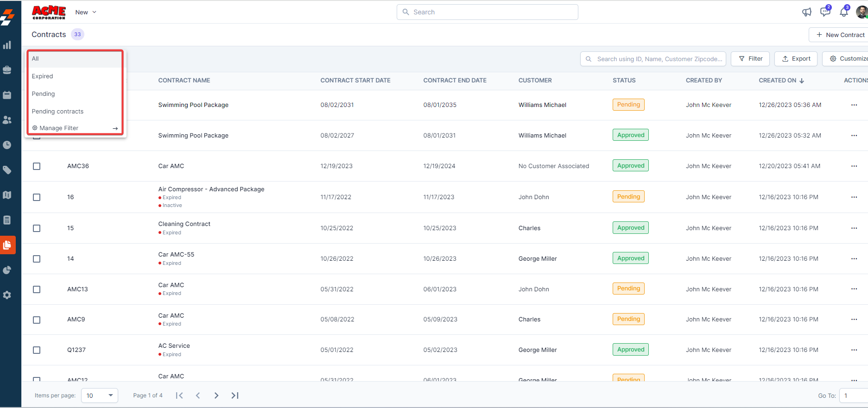Open actions menu for Car AMC-55 row
This screenshot has height=408, width=868.
pyautogui.click(x=854, y=258)
